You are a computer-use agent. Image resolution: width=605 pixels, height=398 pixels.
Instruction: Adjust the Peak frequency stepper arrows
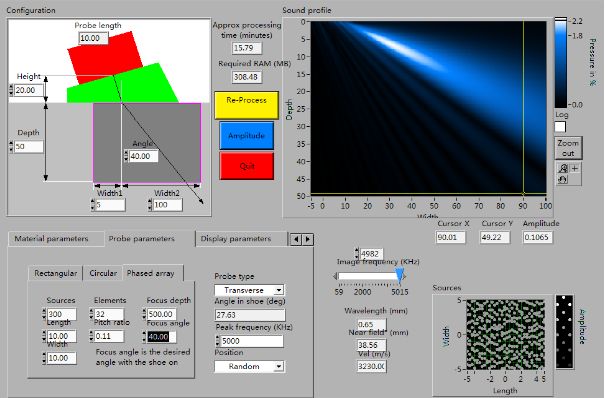217,341
